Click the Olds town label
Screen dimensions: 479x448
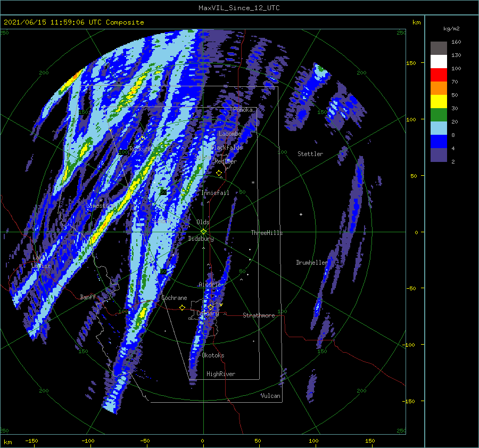tap(203, 222)
